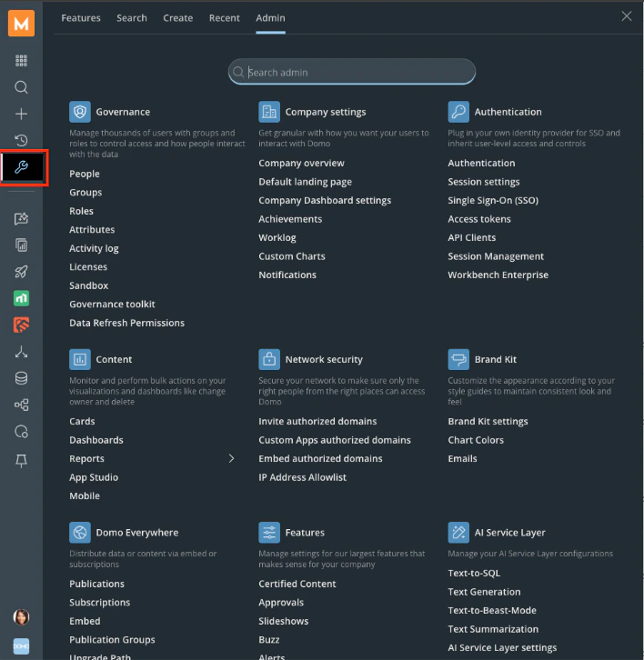This screenshot has width=644, height=660.
Task: Click the user profile avatar
Action: [x=21, y=617]
